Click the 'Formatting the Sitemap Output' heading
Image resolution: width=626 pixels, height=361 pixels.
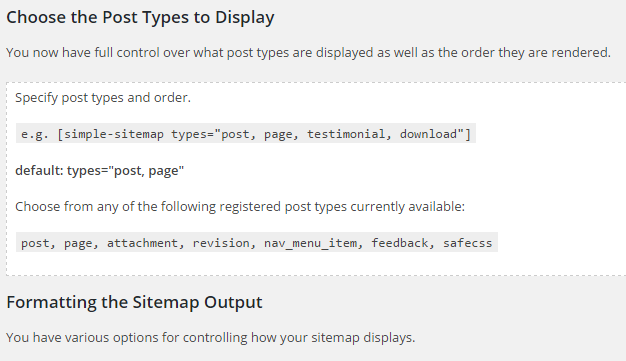click(x=135, y=302)
